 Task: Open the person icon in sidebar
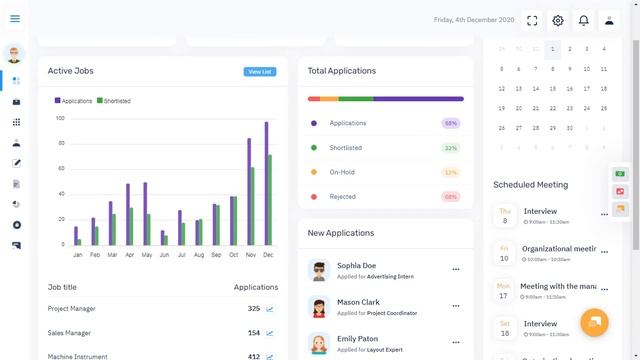point(16,143)
